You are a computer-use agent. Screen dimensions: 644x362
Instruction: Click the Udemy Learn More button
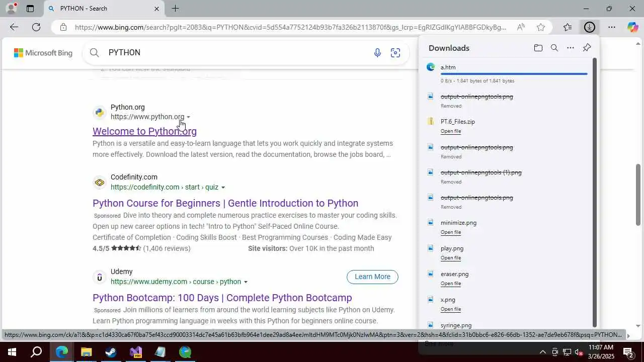coord(372,277)
